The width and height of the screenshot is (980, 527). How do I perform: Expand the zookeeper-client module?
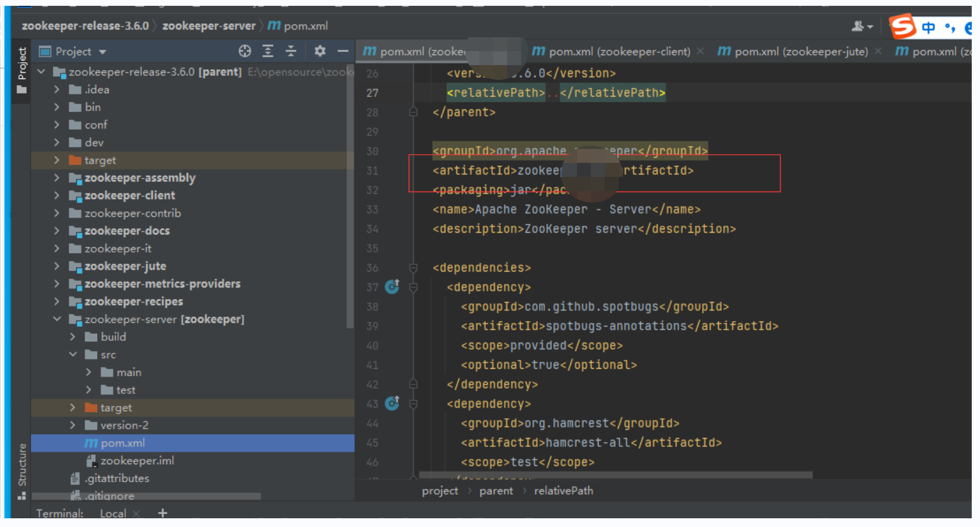(x=56, y=195)
